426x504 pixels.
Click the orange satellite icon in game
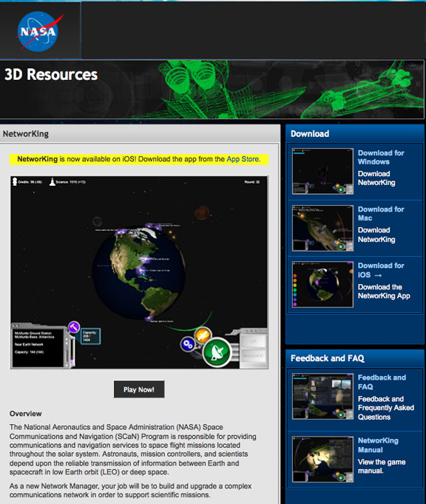[203, 336]
